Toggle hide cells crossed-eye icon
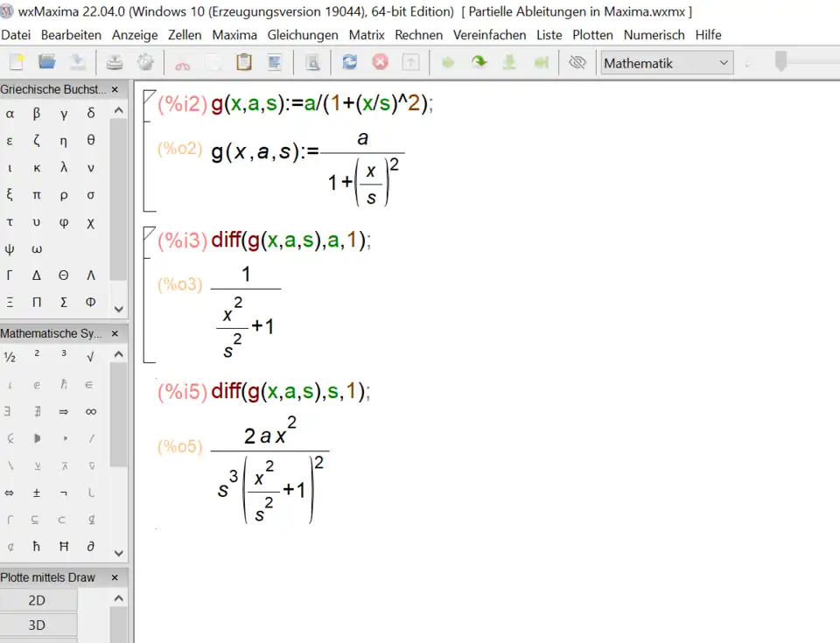 tap(577, 62)
